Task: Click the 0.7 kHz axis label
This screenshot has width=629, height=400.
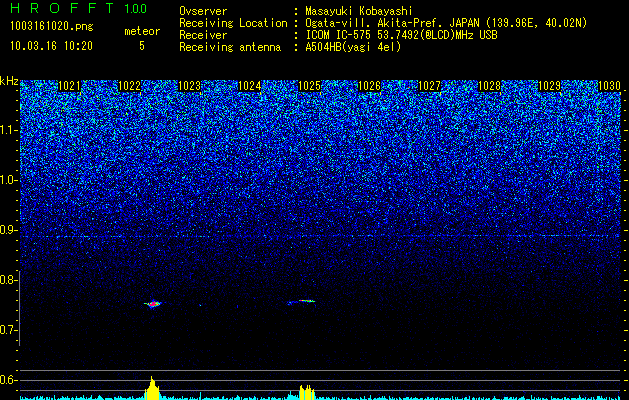Action: tap(9, 330)
